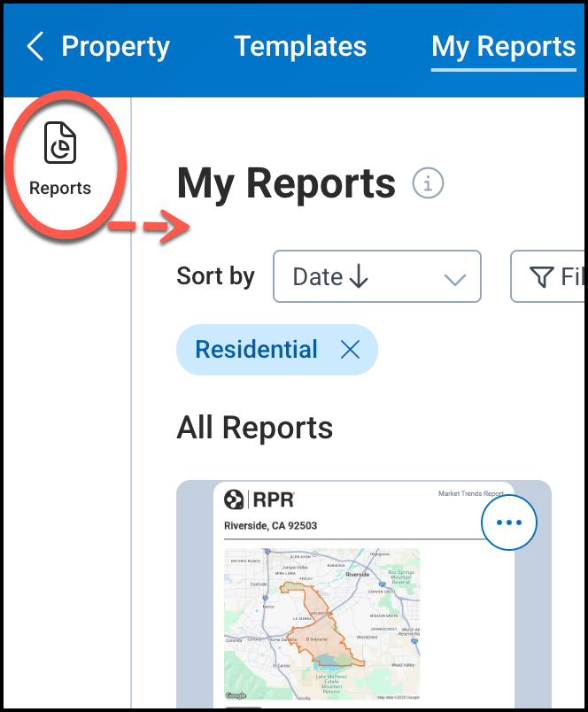Click the Riverside, CA 92503 report title
The height and width of the screenshot is (712, 588).
pos(270,526)
